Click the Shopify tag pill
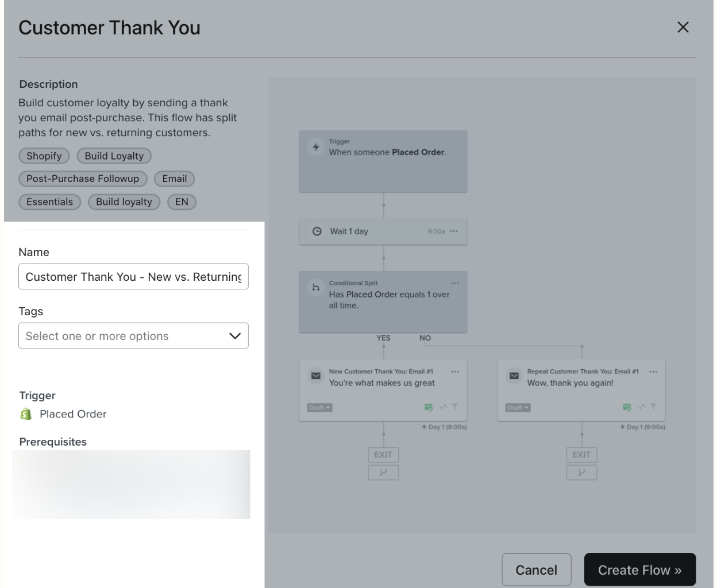Screen dimensions: 717x588 [44, 156]
